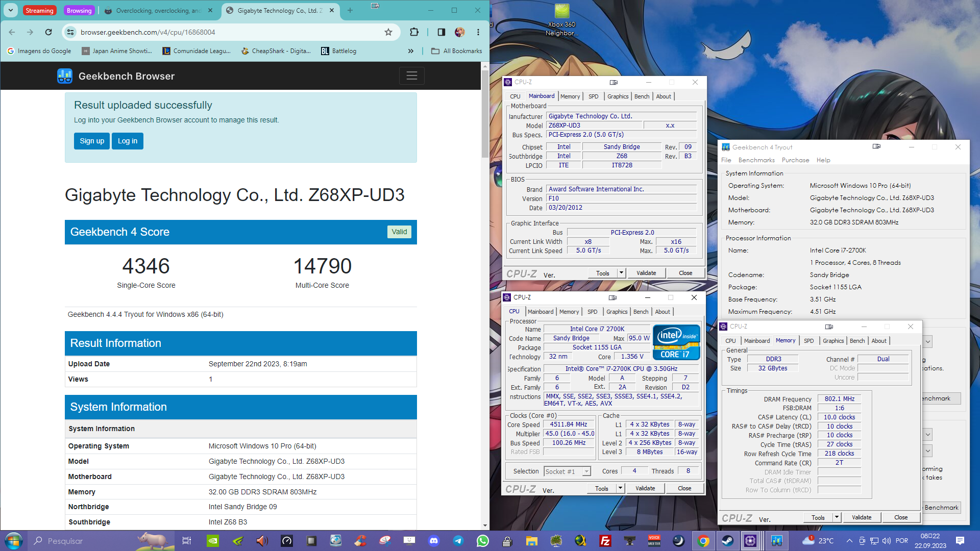Click Close in Memory CPU-Z window

pyautogui.click(x=901, y=517)
